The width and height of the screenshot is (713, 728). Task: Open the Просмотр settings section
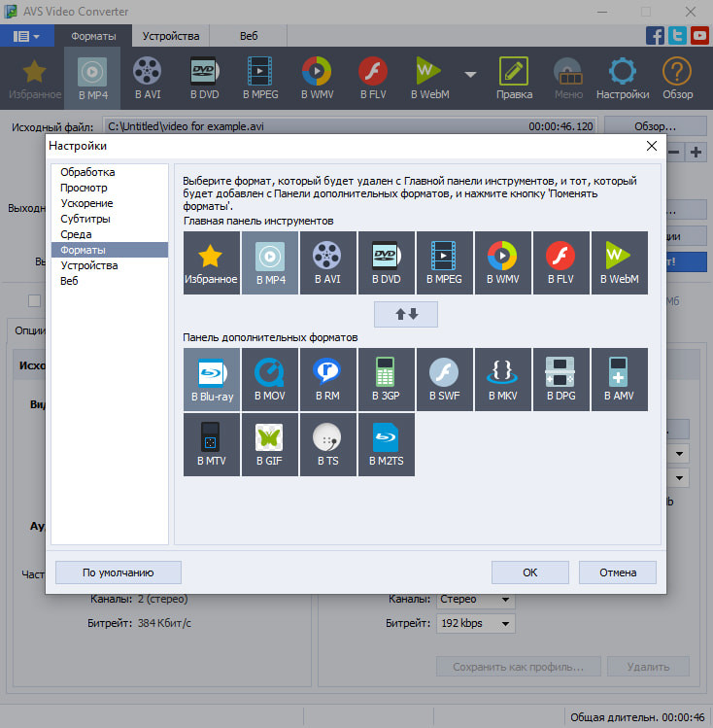110,188
